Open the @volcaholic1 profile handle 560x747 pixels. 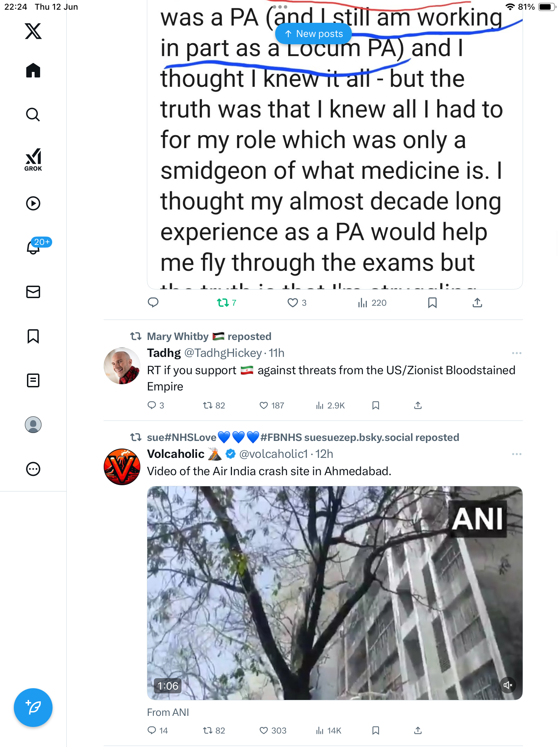(x=273, y=454)
